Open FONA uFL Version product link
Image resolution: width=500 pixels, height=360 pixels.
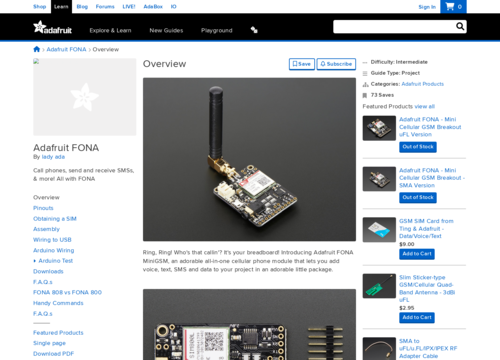point(430,127)
